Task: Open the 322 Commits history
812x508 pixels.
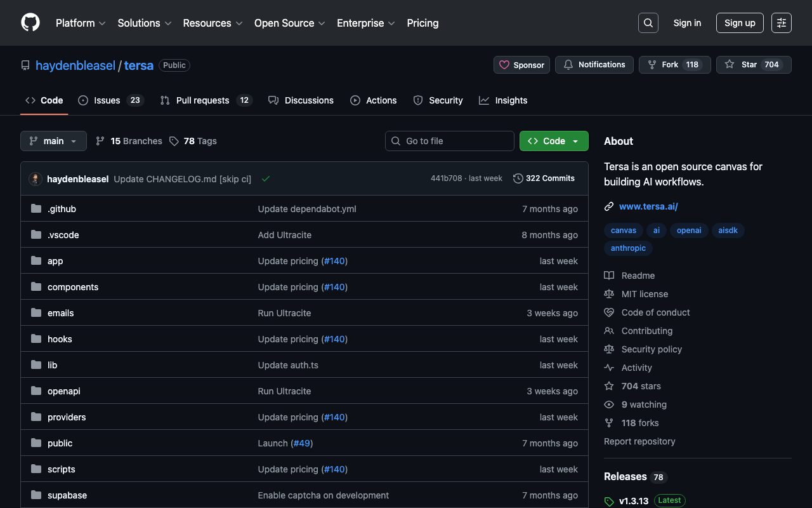Action: [x=544, y=178]
